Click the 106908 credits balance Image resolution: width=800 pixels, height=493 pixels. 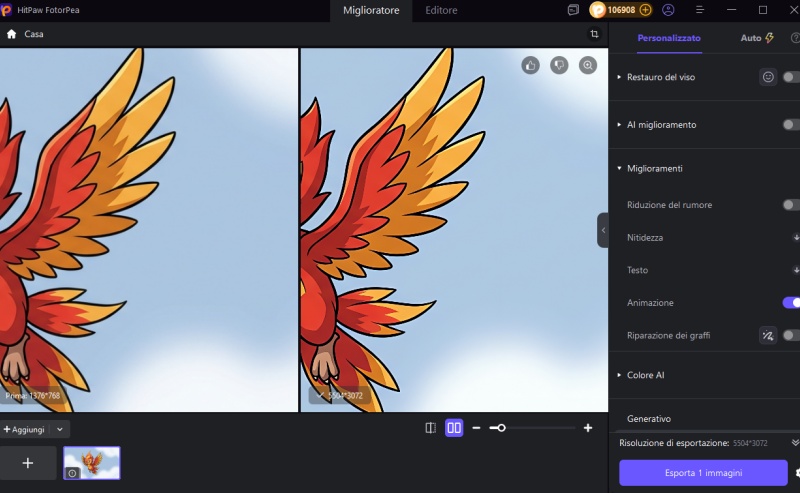pos(621,10)
